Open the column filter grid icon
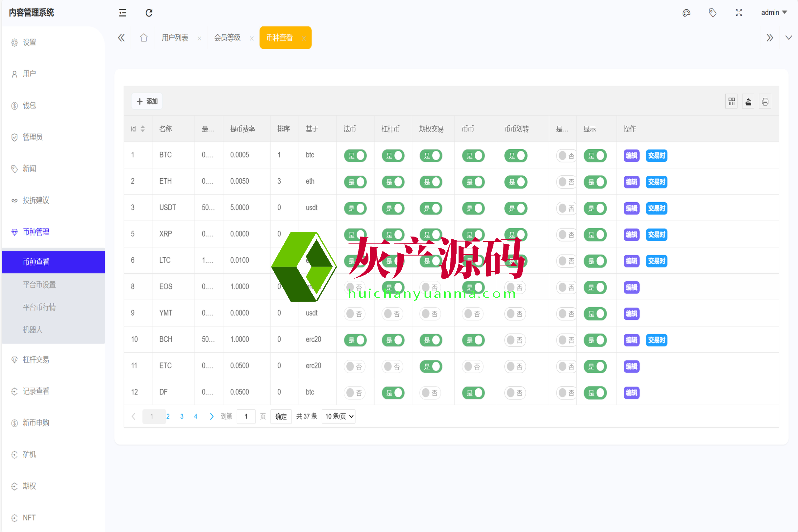 (x=731, y=102)
